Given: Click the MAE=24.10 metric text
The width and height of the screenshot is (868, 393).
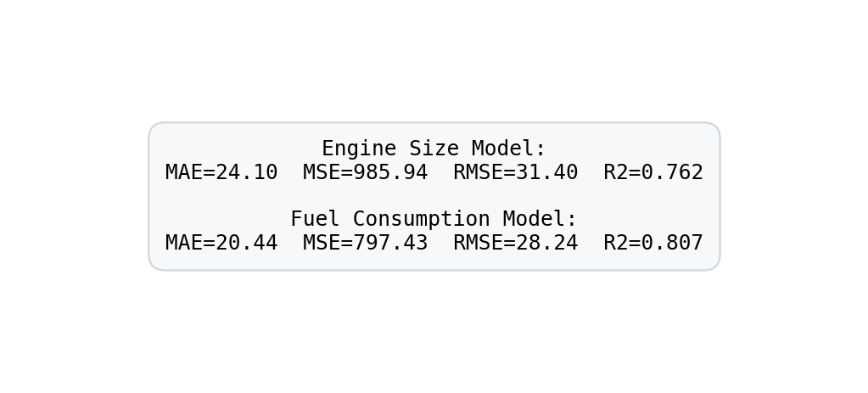Looking at the screenshot, I should [221, 173].
